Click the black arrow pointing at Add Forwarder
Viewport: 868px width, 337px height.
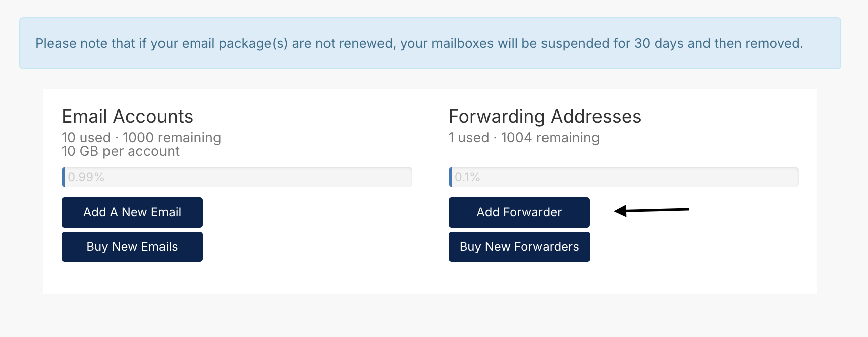pos(652,210)
